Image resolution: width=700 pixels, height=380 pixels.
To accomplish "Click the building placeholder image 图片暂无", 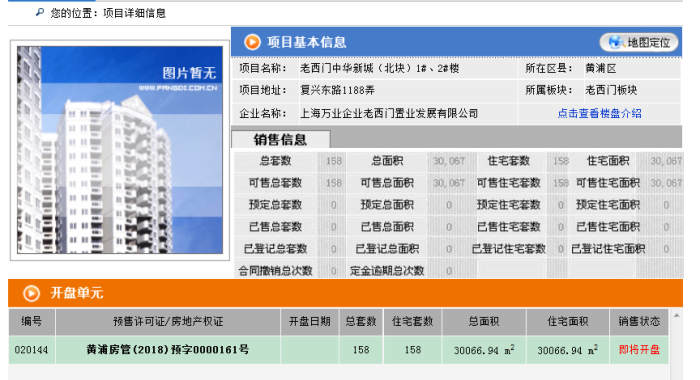I will [x=120, y=150].
